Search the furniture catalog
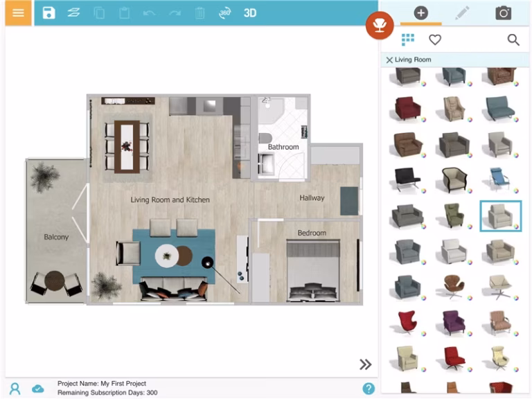This screenshot has height=399, width=532. click(x=513, y=39)
